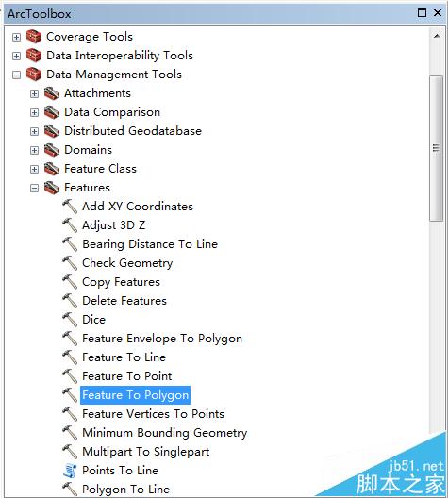Click hammer icon beside Feature To Line
Screen dimensions: 448x498
pyautogui.click(x=70, y=357)
